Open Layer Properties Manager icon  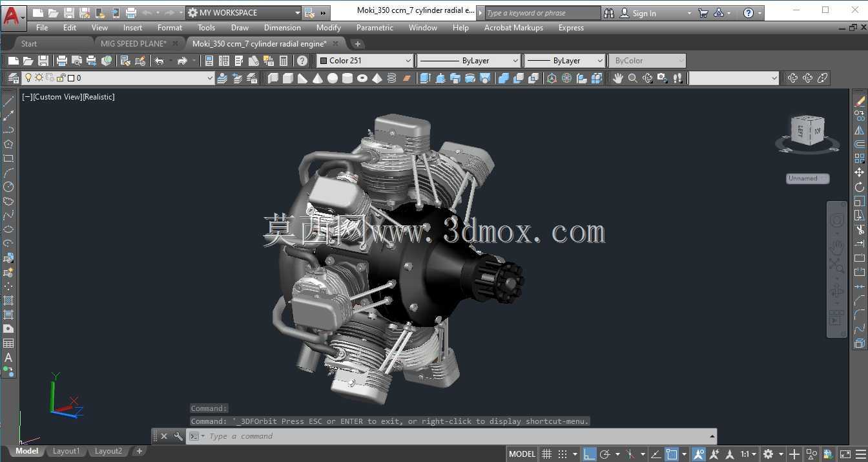point(13,78)
